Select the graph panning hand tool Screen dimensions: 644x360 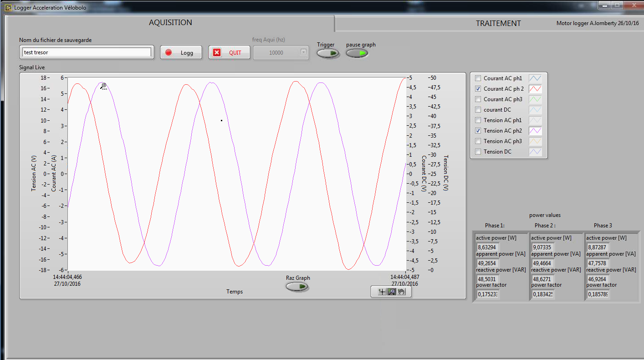[x=401, y=292]
